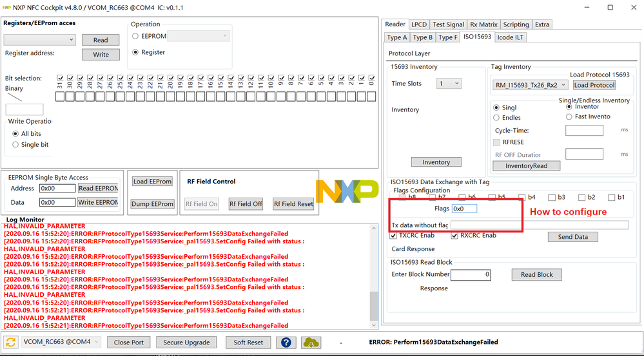
Task: Click the Load EEProm button
Action: tap(152, 182)
